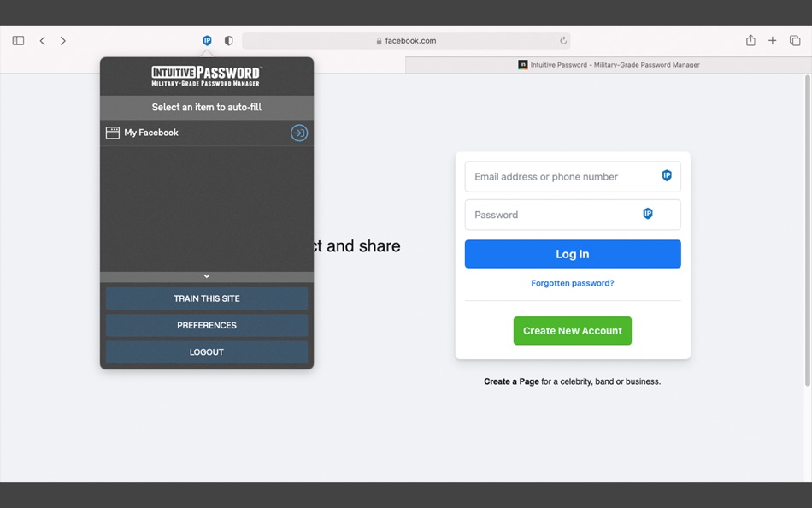Click the lock icon in the address bar

click(x=379, y=41)
